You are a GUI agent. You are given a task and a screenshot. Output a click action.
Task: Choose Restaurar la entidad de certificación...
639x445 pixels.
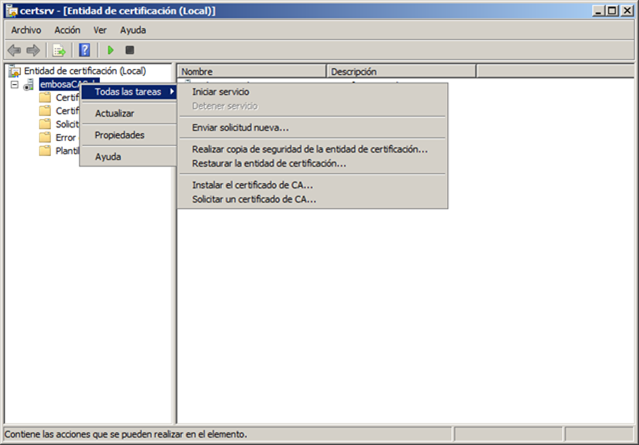pos(269,163)
